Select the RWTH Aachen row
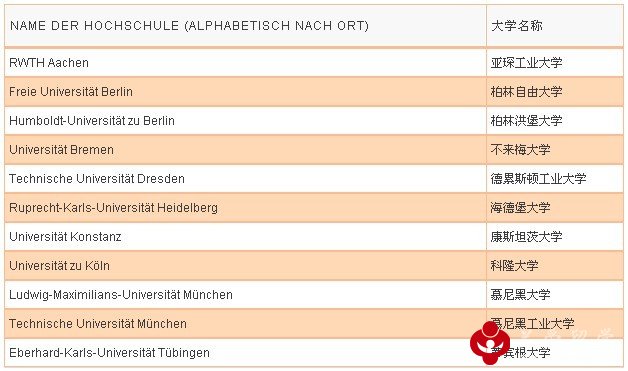Screen dimensions: 628x371 pyautogui.click(x=314, y=63)
